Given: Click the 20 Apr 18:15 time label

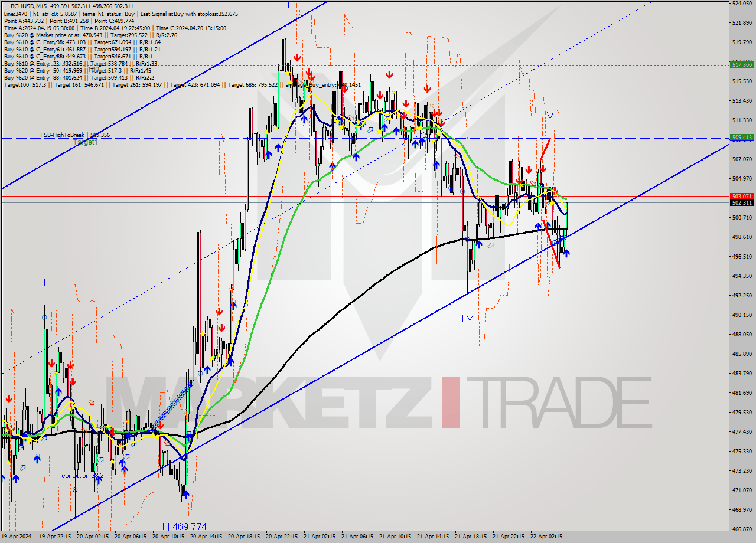Looking at the screenshot, I should coord(244,537).
